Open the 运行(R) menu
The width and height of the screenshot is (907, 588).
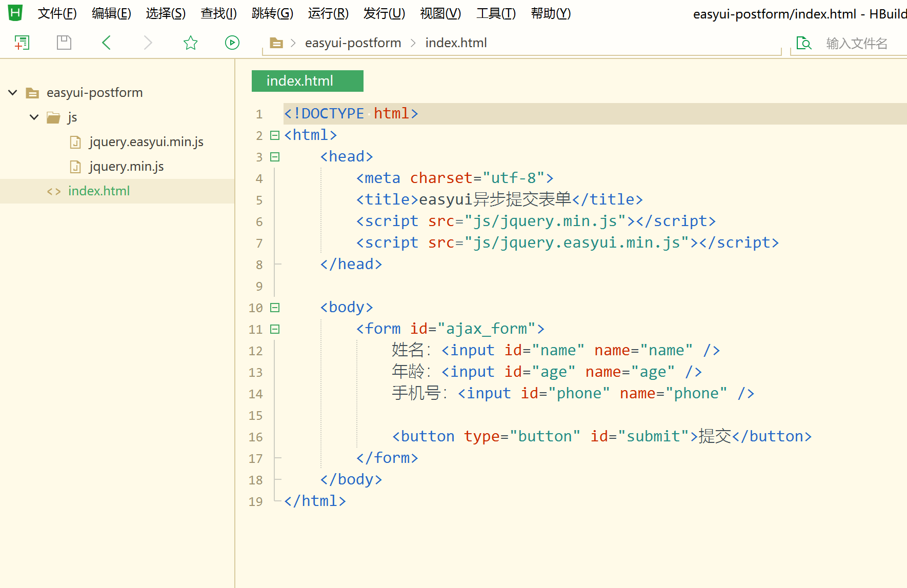click(328, 13)
